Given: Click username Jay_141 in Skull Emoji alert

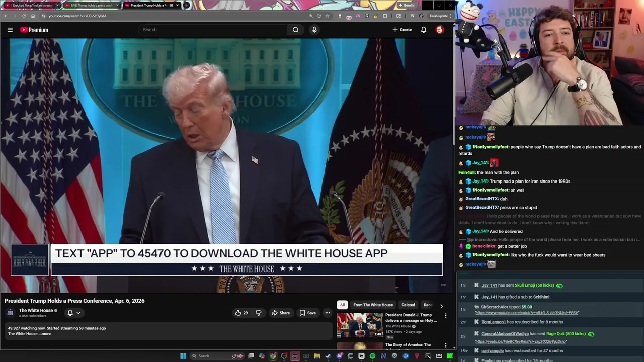Looking at the screenshot, I should [x=489, y=285].
